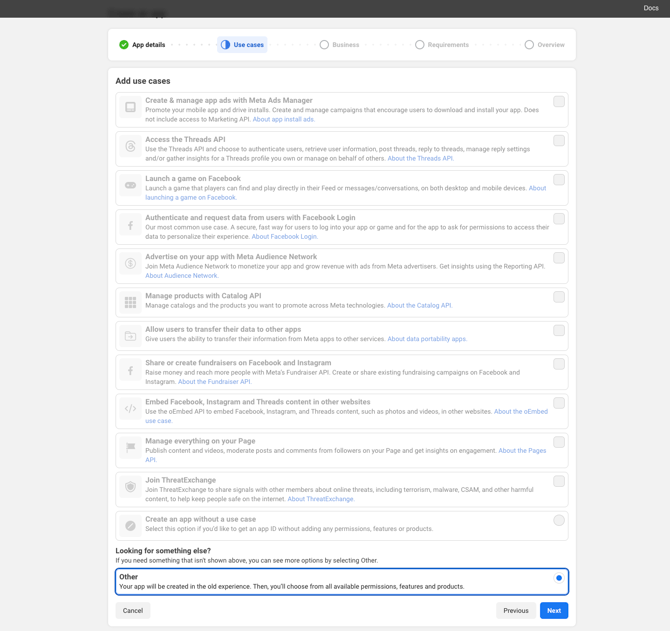Click the Manage products with Catalog API title

tap(203, 296)
